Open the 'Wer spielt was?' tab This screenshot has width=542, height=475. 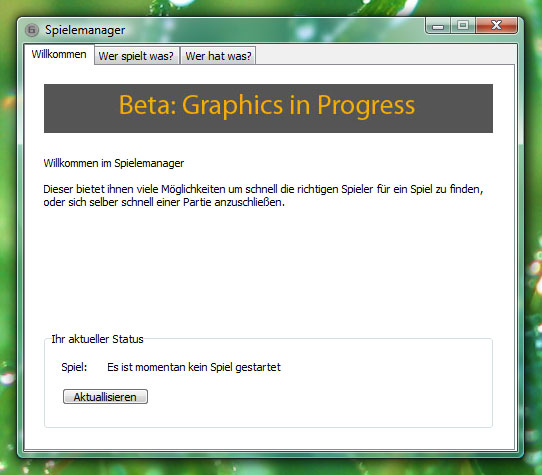click(x=136, y=56)
